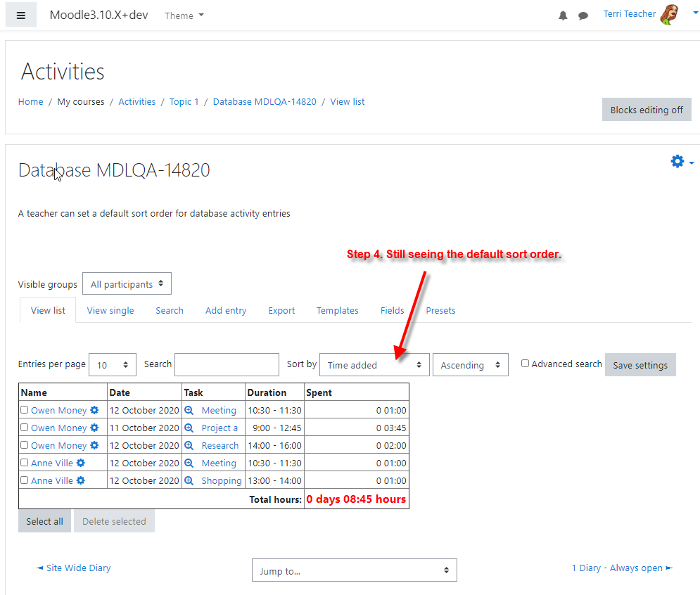Image resolution: width=700 pixels, height=595 pixels.
Task: Click the Select all button
Action: tap(44, 521)
